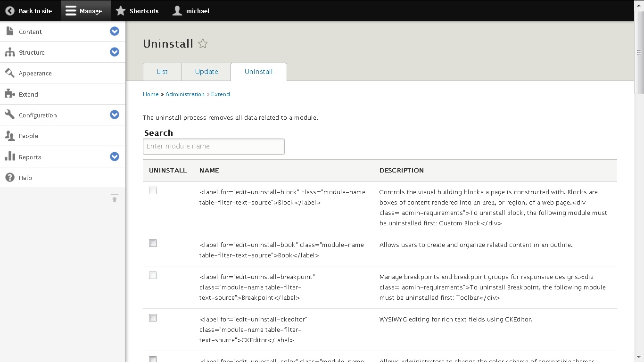The width and height of the screenshot is (644, 362).
Task: Open Appearance from the admin sidebar
Action: tap(9, 73)
